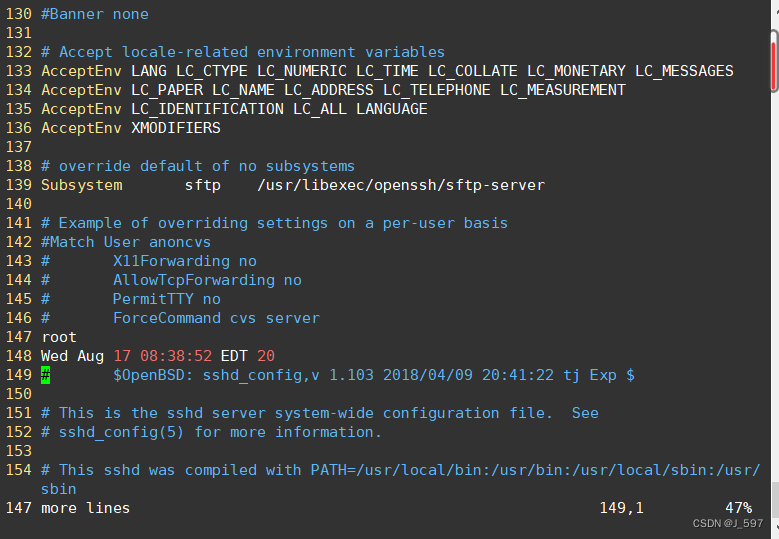The image size is (779, 539).
Task: Click the '149,1' cursor position indicator
Action: coord(622,508)
